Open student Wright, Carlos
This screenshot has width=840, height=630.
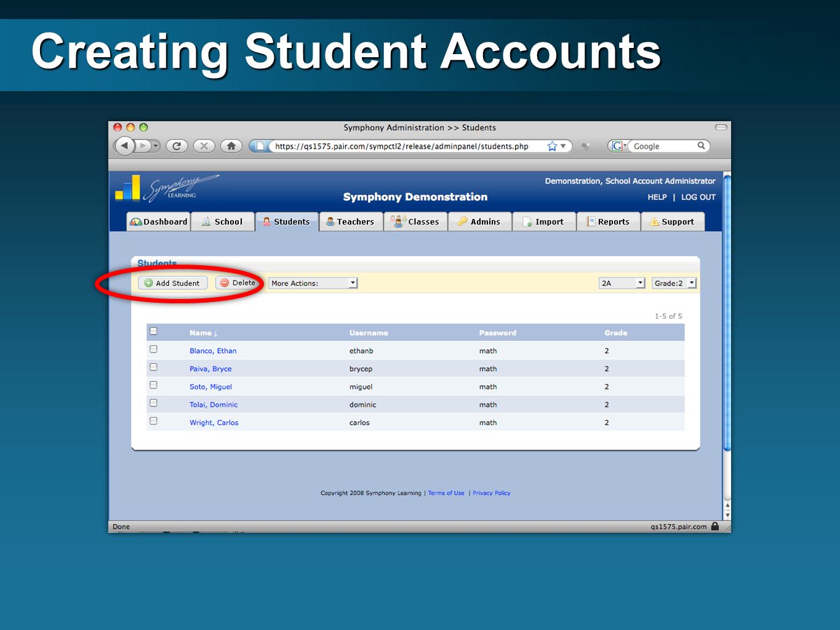214,423
